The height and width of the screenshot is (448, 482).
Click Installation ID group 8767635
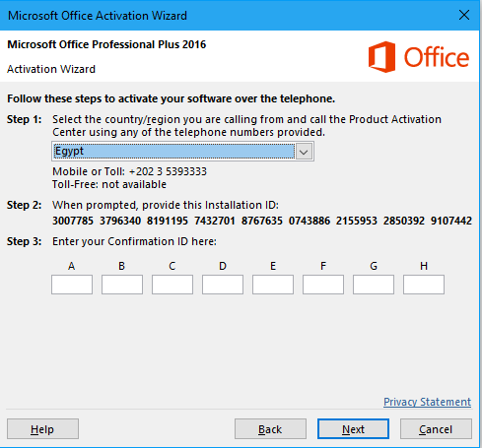point(262,221)
